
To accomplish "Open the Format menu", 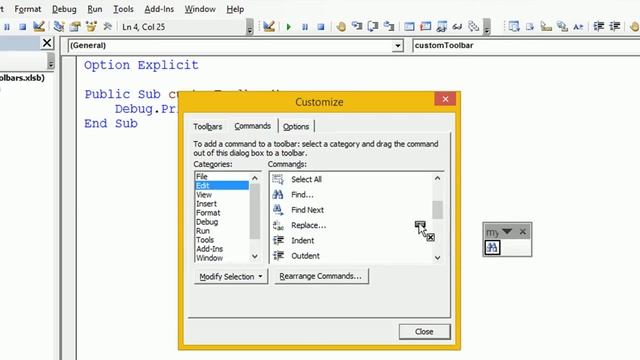I will (x=28, y=9).
